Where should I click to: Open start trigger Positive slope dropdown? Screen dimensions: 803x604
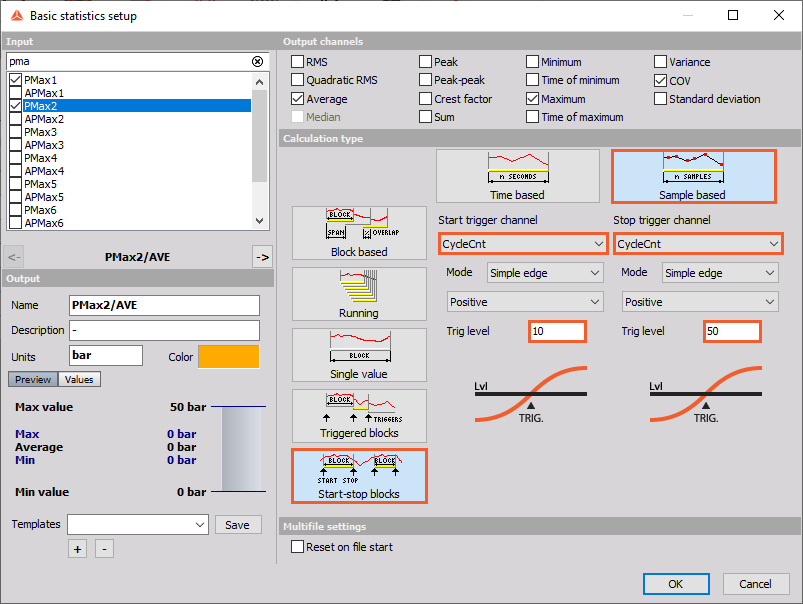[x=525, y=302]
